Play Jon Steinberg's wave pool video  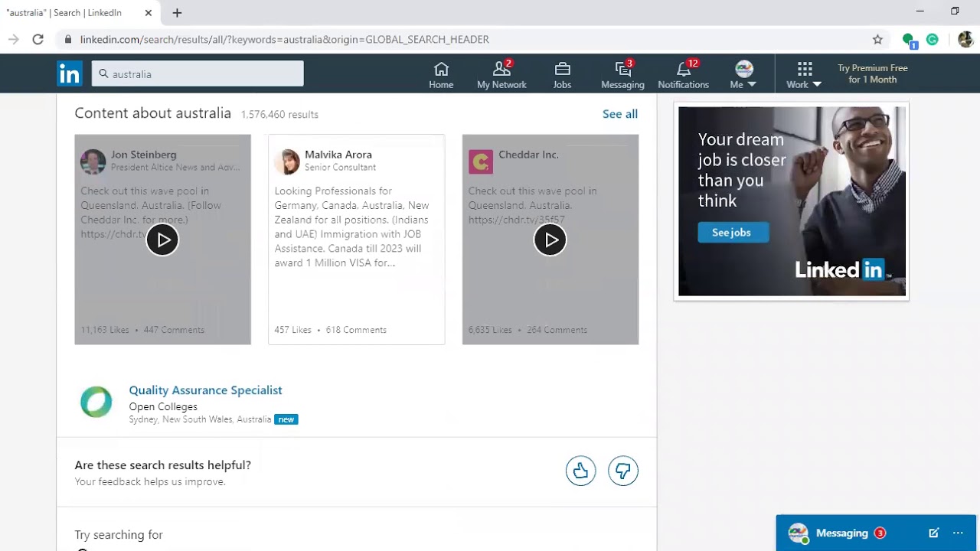click(x=162, y=240)
